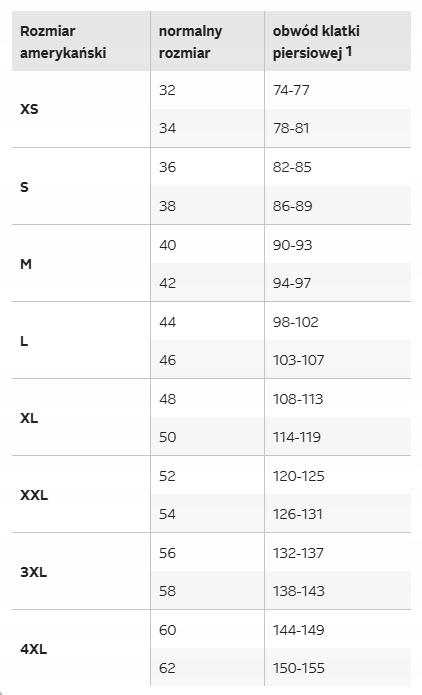This screenshot has width=422, height=695.
Task: Select the 'normalny rozmiar' column header
Action: point(190,42)
